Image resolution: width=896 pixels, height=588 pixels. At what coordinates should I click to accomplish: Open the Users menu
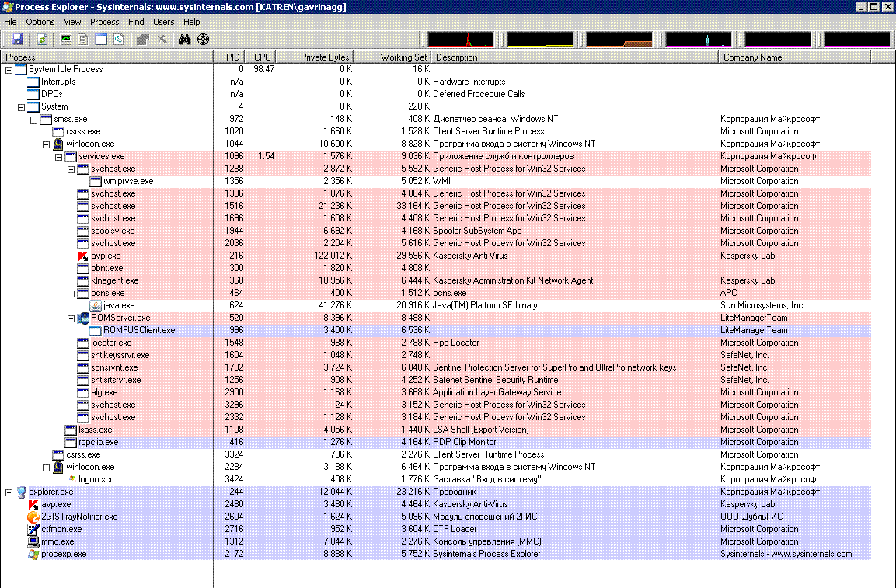163,22
